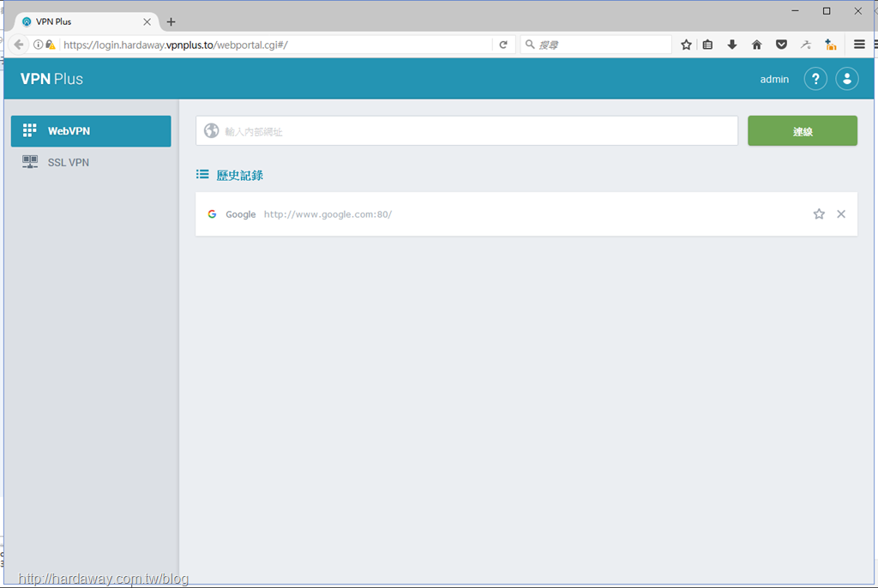Image resolution: width=878 pixels, height=588 pixels.
Task: Open the help question mark icon
Action: click(x=815, y=79)
